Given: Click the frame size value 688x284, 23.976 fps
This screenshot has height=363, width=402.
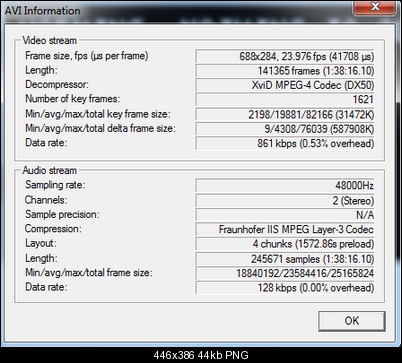Looking at the screenshot, I should (285, 56).
